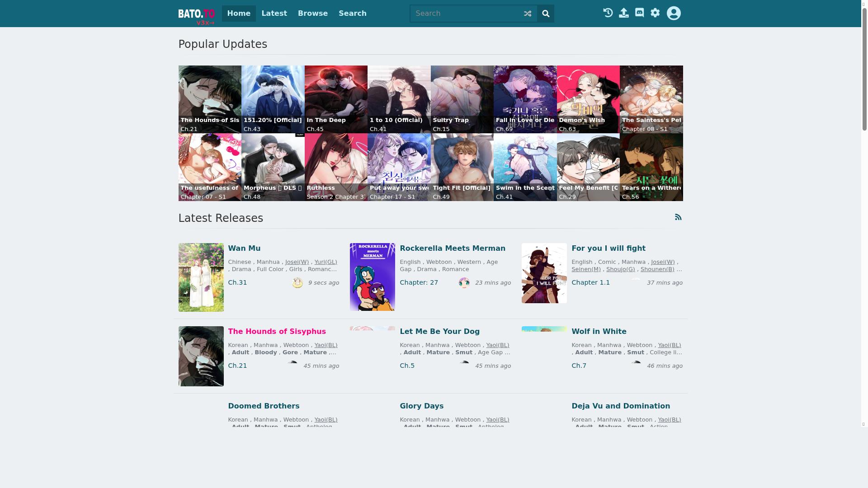Image resolution: width=868 pixels, height=488 pixels.
Task: Click the Discord icon in header
Action: 639,13
